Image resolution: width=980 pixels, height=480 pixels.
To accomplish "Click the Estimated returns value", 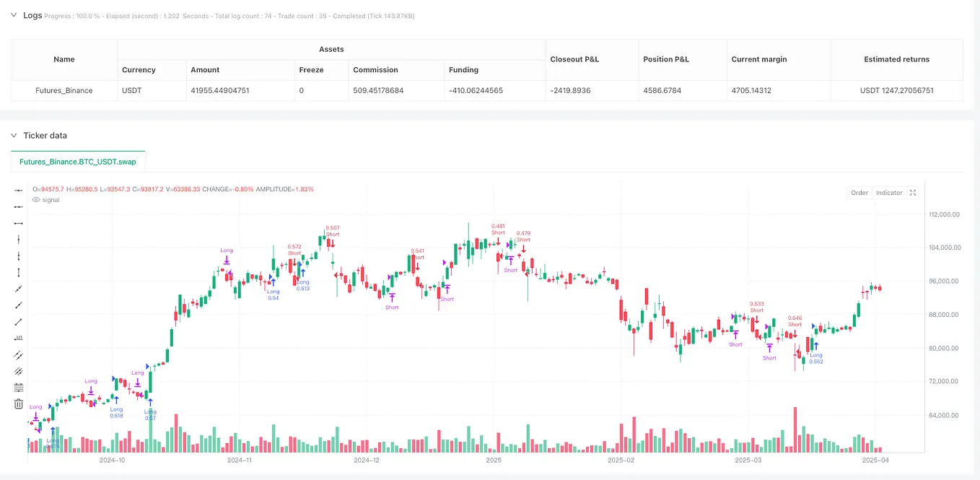I will click(x=896, y=90).
